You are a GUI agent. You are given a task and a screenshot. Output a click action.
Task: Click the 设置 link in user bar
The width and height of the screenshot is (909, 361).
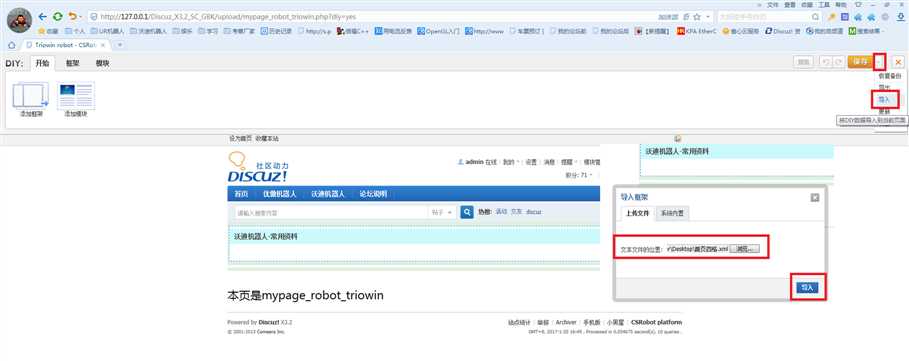(531, 162)
